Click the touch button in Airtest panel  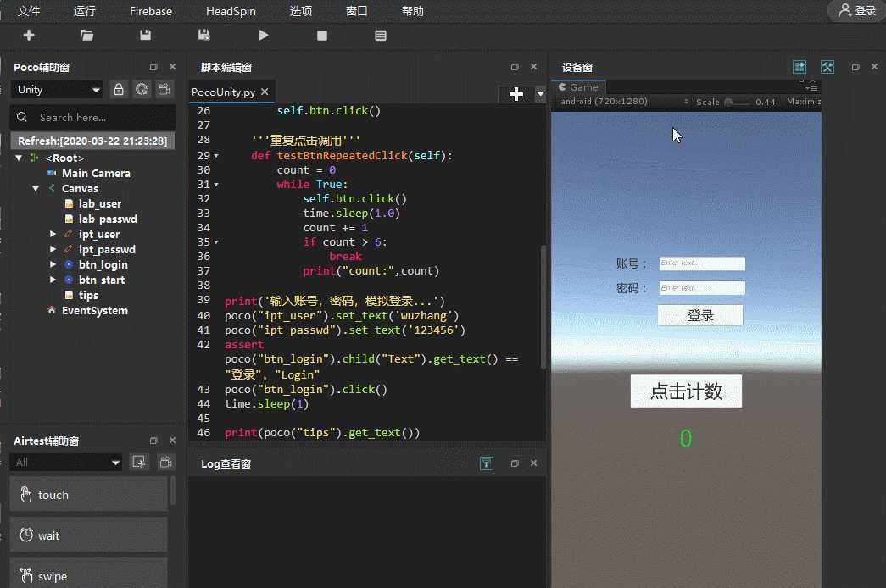tap(89, 495)
